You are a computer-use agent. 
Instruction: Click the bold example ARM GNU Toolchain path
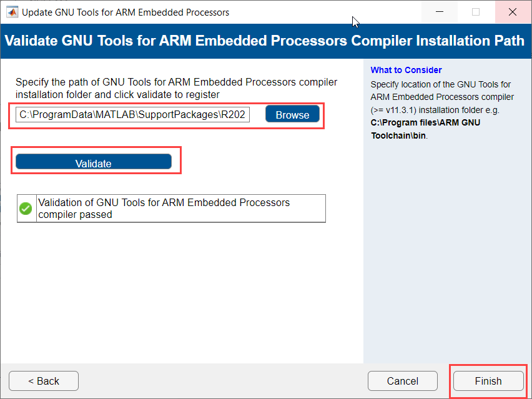click(425, 129)
